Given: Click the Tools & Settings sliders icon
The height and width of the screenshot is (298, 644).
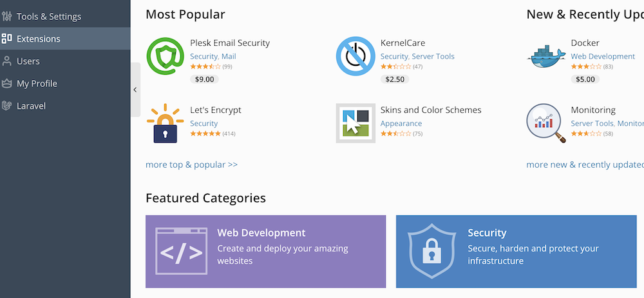Looking at the screenshot, I should (7, 16).
